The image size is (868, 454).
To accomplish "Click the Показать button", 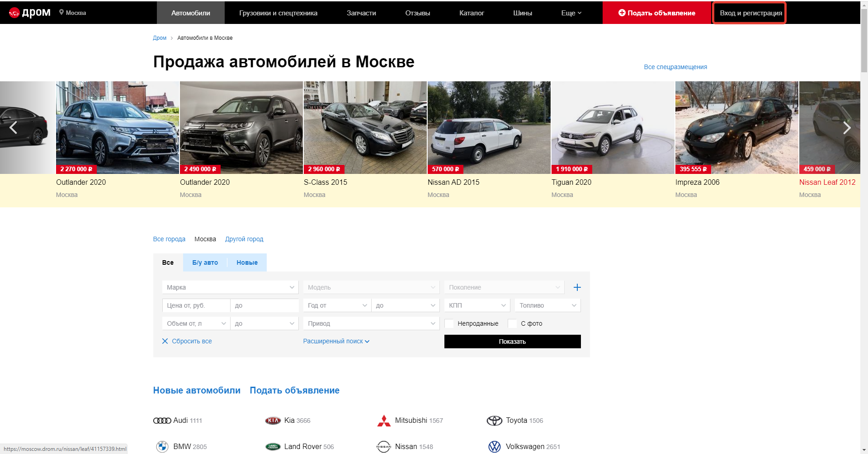I will point(512,342).
